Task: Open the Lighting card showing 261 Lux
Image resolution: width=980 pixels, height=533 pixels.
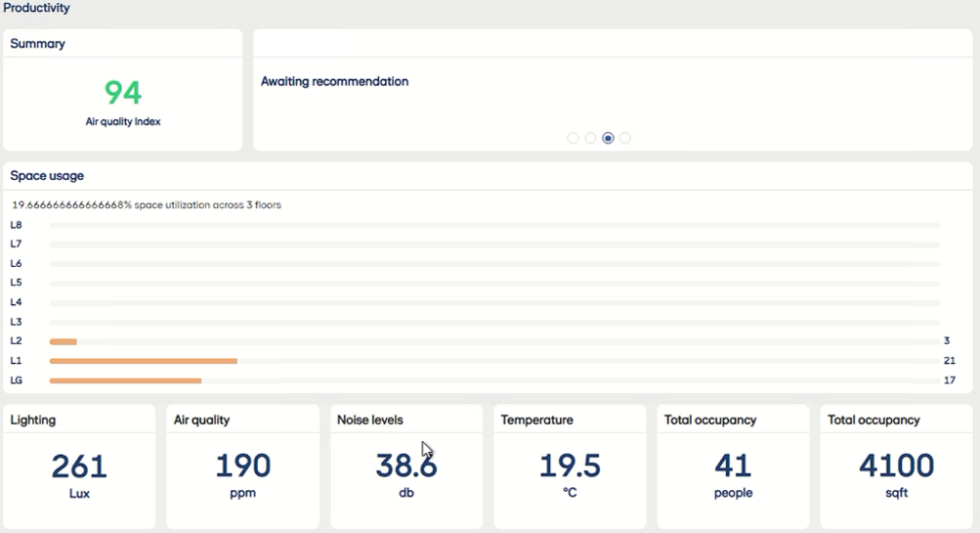Action: pos(79,466)
